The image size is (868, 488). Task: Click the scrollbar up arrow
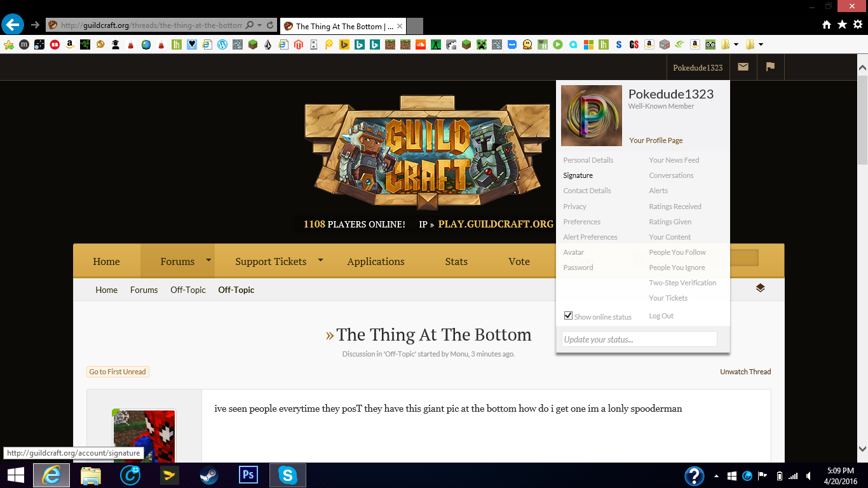(x=862, y=67)
